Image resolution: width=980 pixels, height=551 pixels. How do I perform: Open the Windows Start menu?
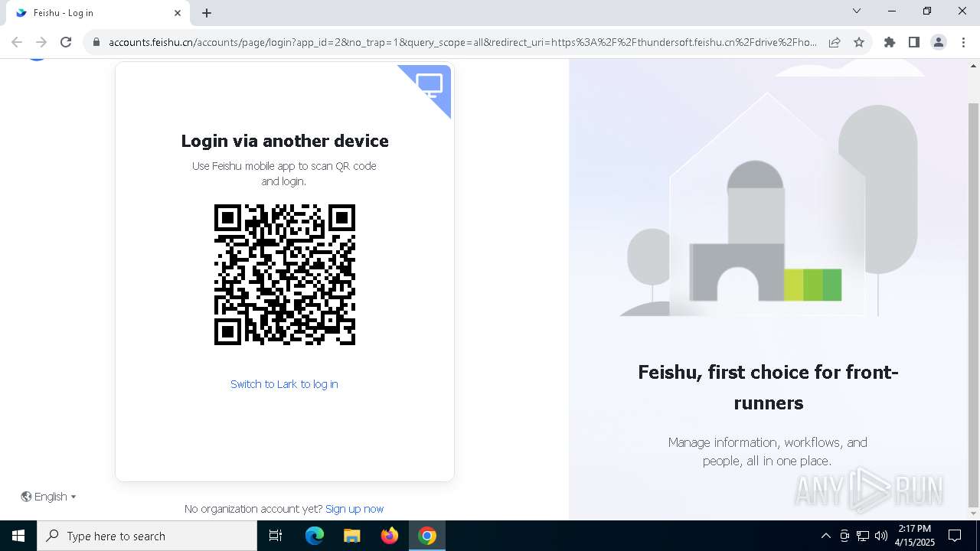click(x=18, y=536)
